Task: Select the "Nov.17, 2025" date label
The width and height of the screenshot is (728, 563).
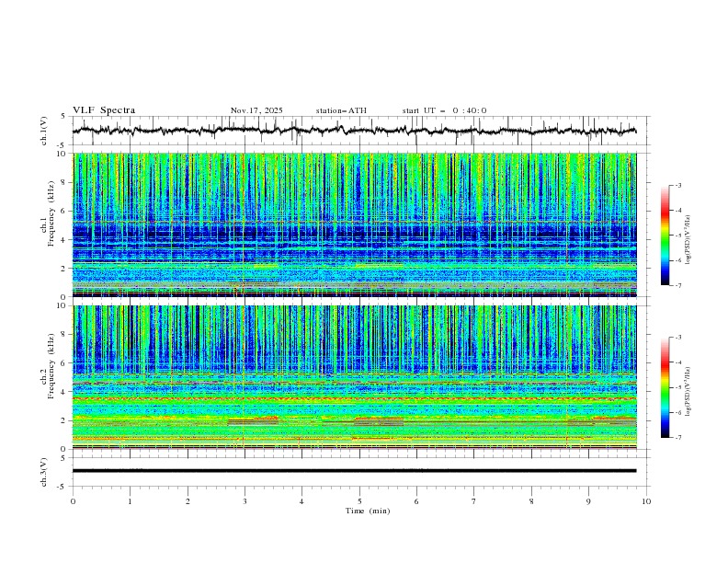Action: (256, 110)
